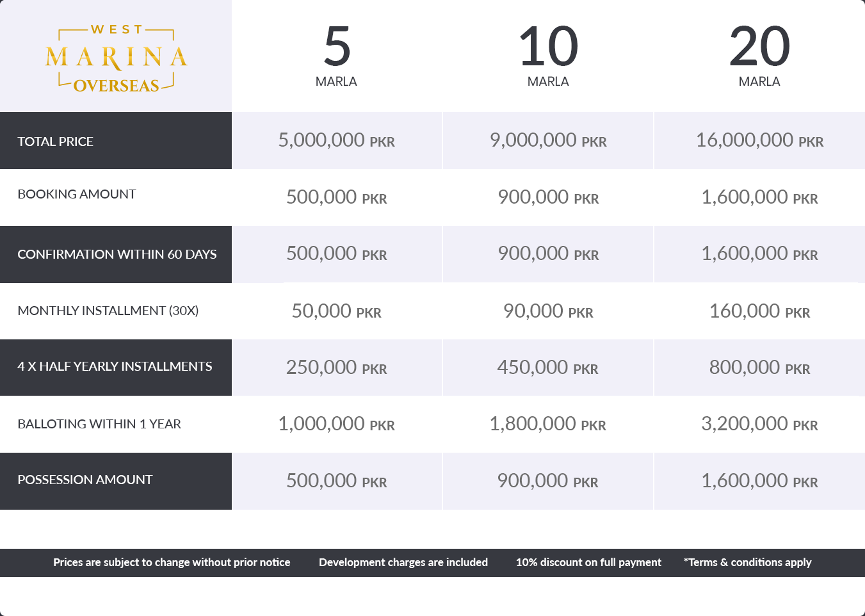Select the 10 Marla column heading
This screenshot has height=616, width=865.
click(548, 55)
